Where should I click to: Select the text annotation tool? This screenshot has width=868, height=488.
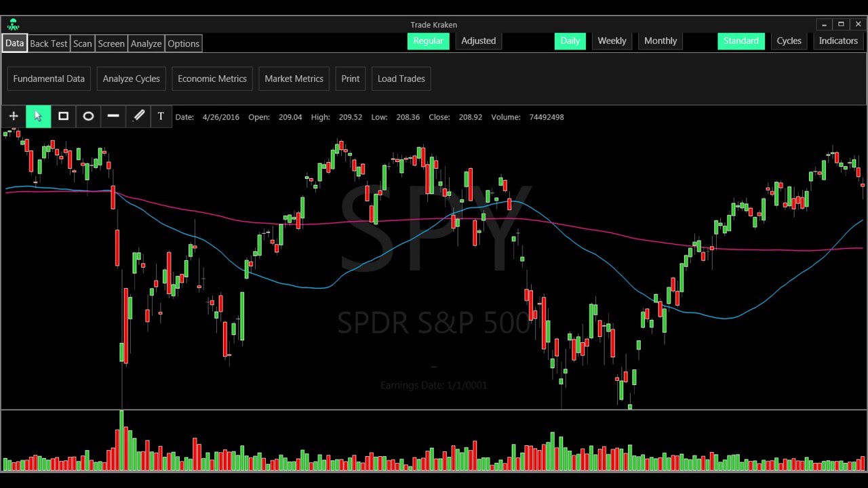[x=161, y=117]
